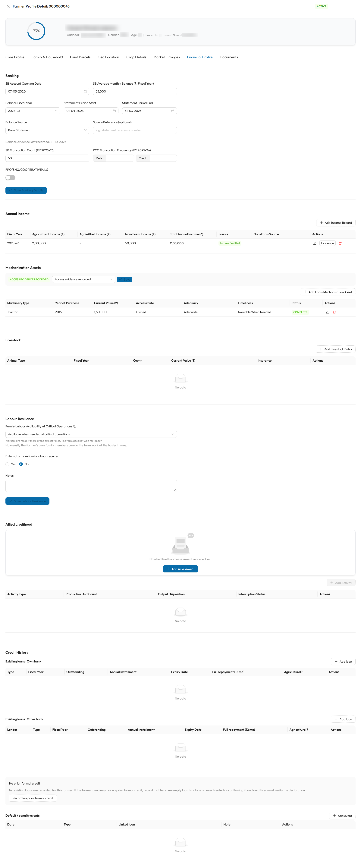This screenshot has height=868, width=361.
Task: Select Yes for external labour required
Action: pyautogui.click(x=7, y=464)
